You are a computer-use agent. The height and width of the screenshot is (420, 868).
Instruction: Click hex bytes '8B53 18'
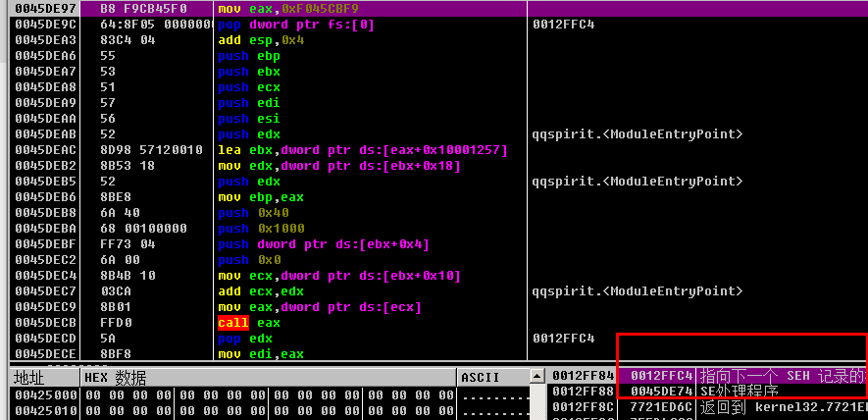click(x=128, y=166)
